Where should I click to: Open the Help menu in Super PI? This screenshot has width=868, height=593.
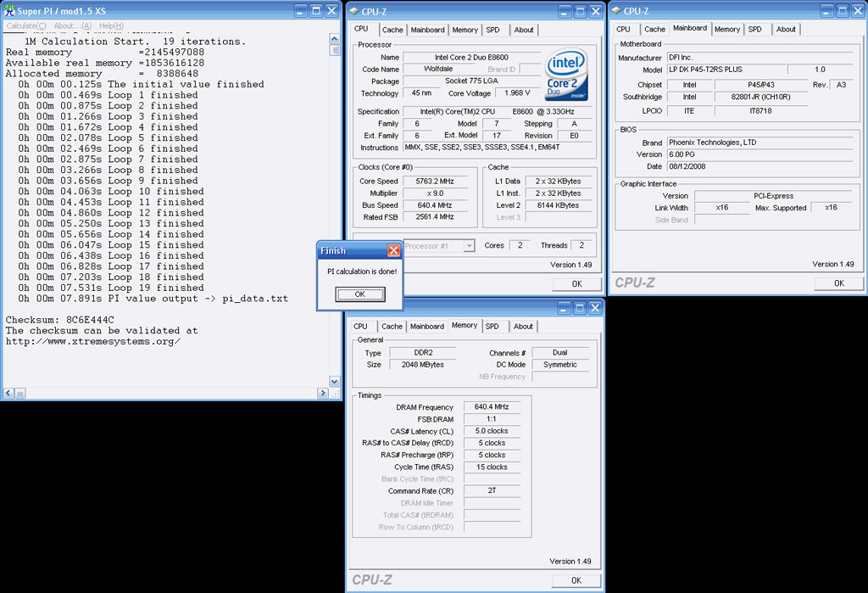pos(111,26)
